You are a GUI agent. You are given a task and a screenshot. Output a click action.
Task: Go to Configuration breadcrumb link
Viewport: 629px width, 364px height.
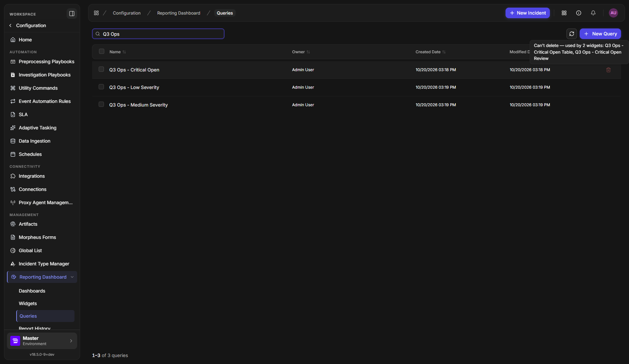(127, 13)
